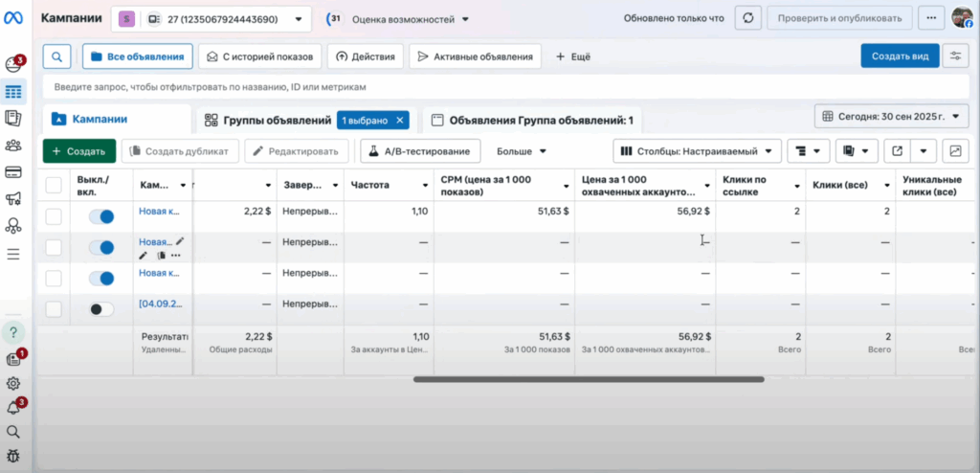Screen dimensions: 980x473
Task: Select the 'Активные объявления' view tab
Action: (475, 56)
